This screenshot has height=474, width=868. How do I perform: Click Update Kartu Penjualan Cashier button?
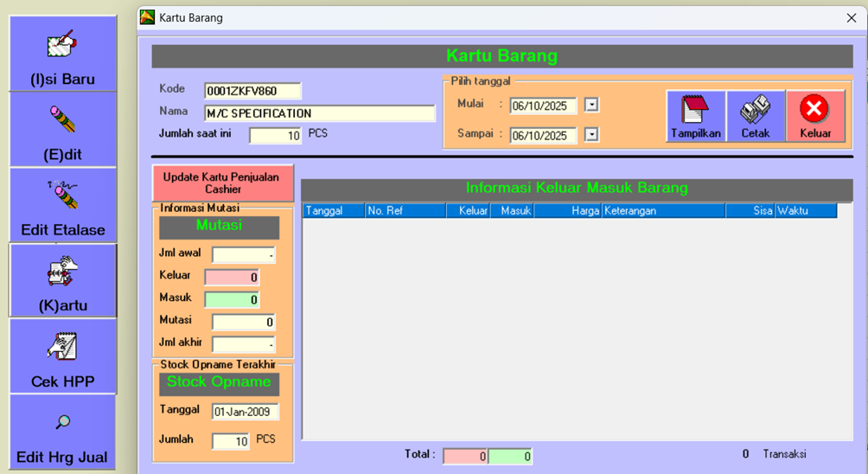click(222, 183)
